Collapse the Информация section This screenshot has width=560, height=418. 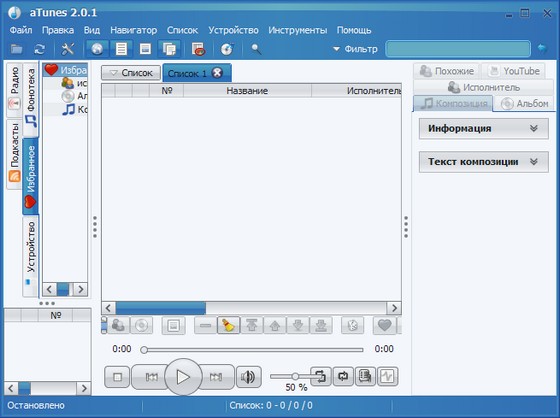(x=484, y=129)
